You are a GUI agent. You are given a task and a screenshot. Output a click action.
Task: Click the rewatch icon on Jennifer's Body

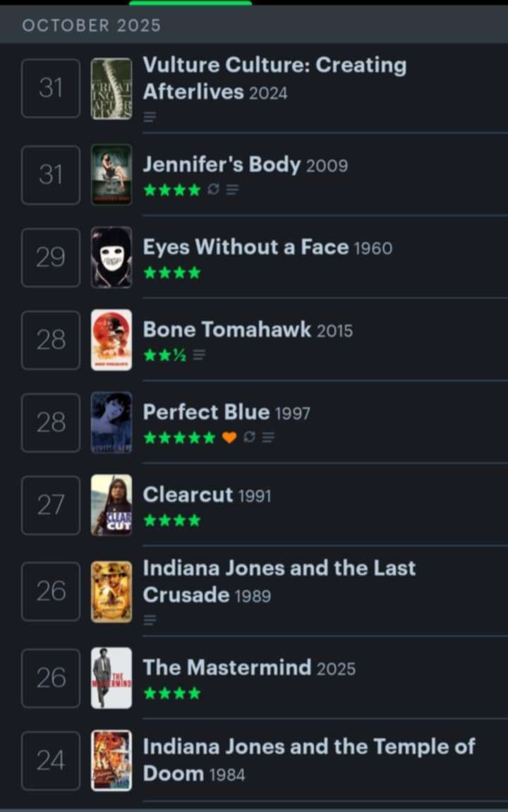(213, 190)
